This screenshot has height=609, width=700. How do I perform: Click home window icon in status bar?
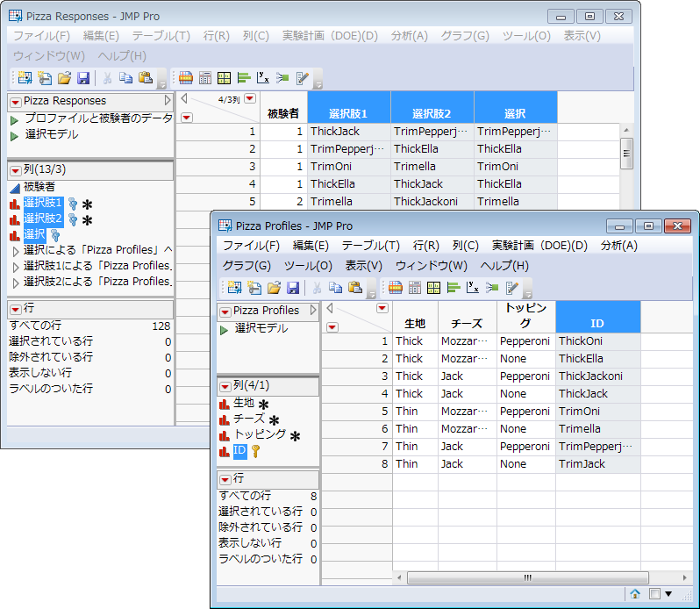tap(634, 594)
